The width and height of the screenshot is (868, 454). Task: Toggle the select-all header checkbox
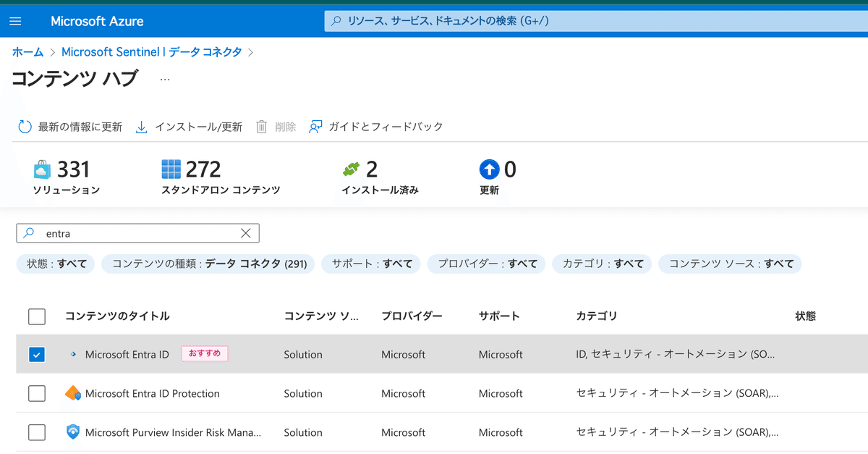coord(37,316)
